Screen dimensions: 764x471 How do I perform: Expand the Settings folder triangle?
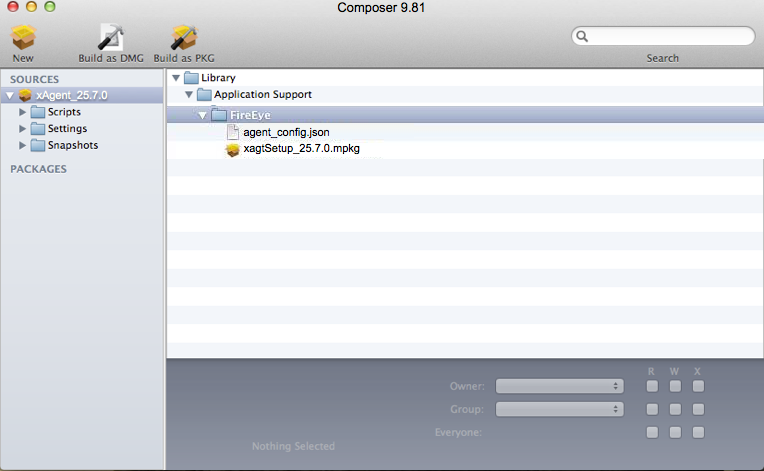(x=22, y=129)
